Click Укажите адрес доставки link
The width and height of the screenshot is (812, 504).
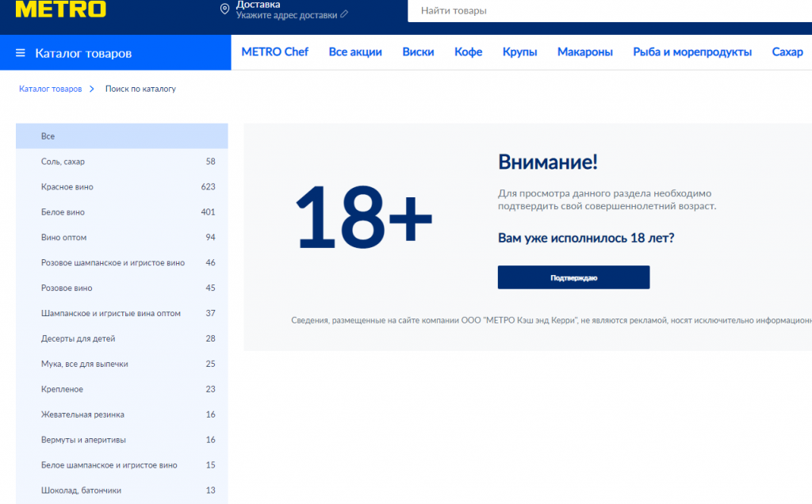(286, 15)
